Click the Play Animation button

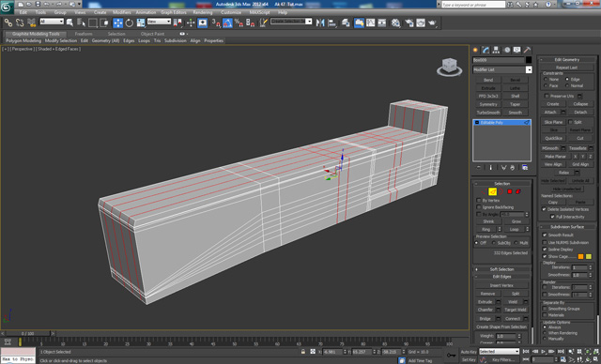point(543,352)
